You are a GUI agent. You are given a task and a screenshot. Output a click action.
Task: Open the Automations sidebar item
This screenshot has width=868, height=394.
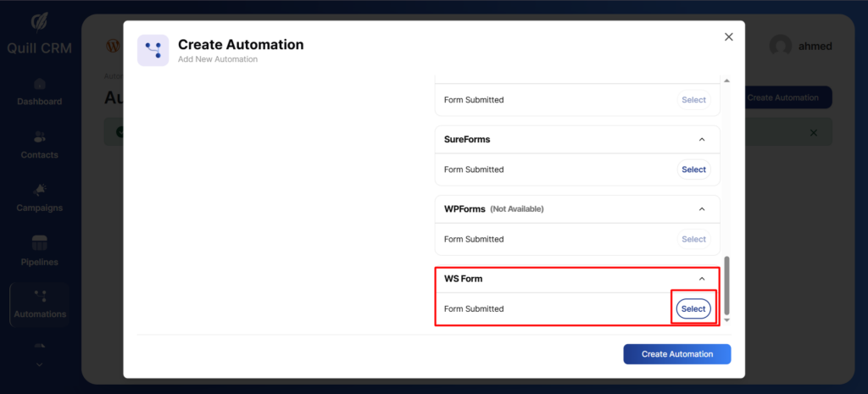tap(39, 304)
